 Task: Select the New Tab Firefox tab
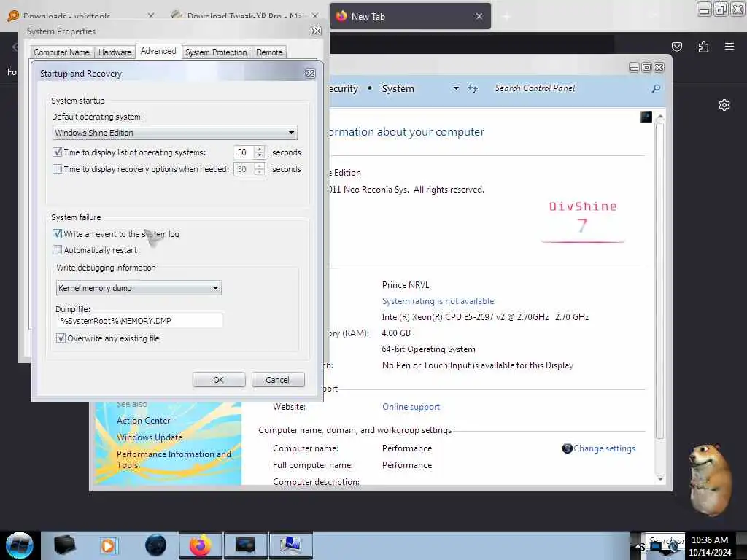point(410,16)
